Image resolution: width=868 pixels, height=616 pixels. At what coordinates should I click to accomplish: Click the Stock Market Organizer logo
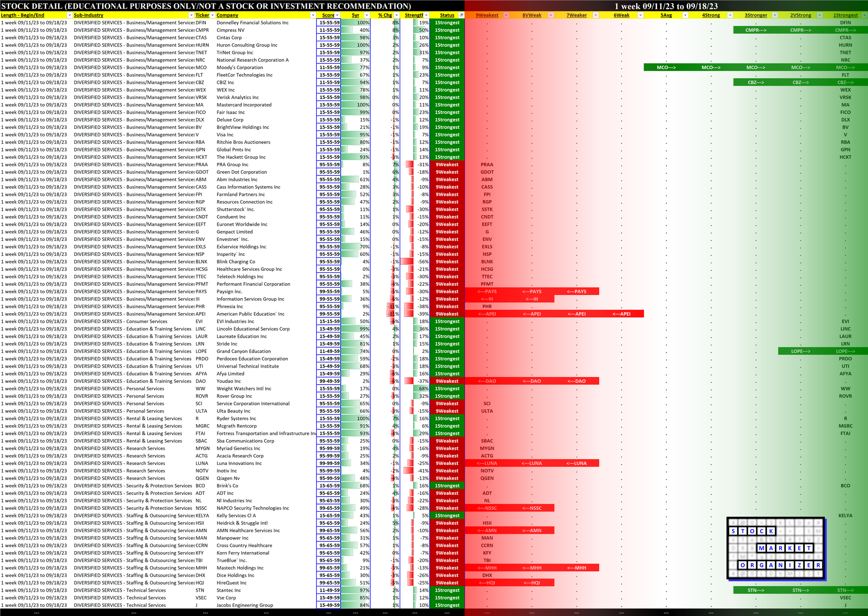pos(776,548)
